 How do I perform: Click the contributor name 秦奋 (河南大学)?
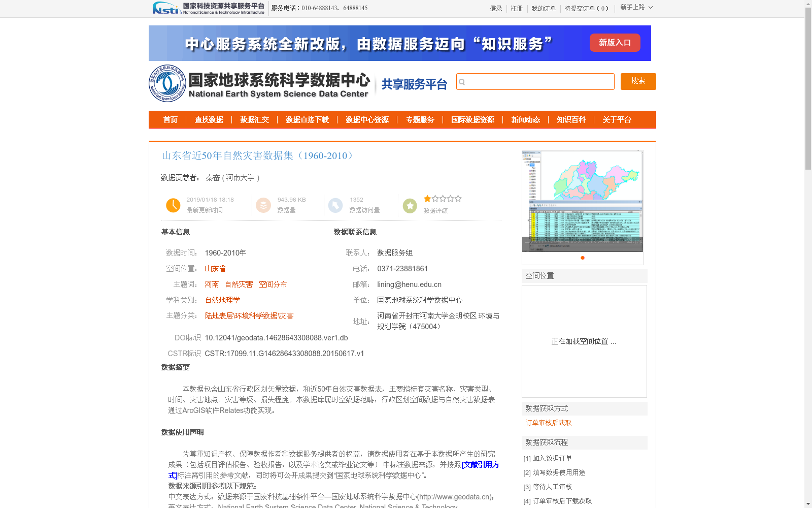point(232,178)
